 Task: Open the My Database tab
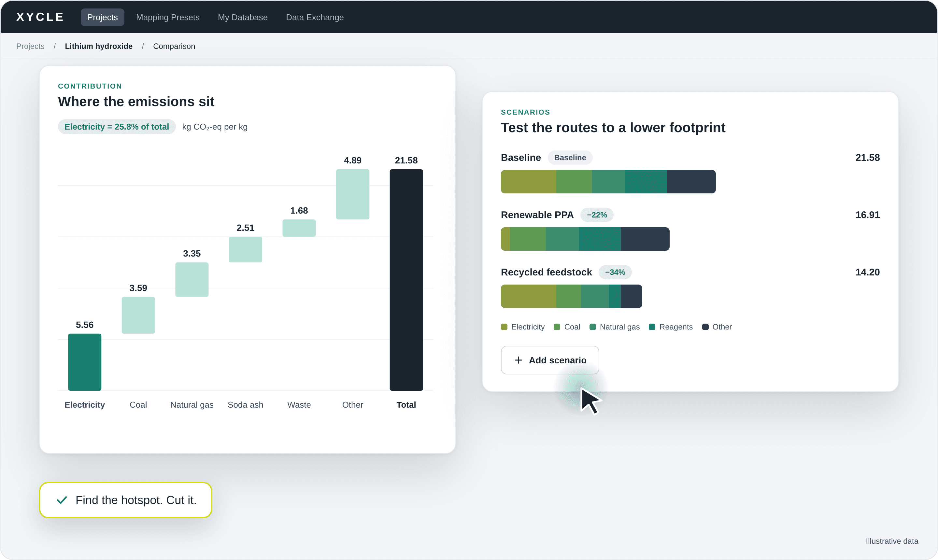(x=243, y=17)
